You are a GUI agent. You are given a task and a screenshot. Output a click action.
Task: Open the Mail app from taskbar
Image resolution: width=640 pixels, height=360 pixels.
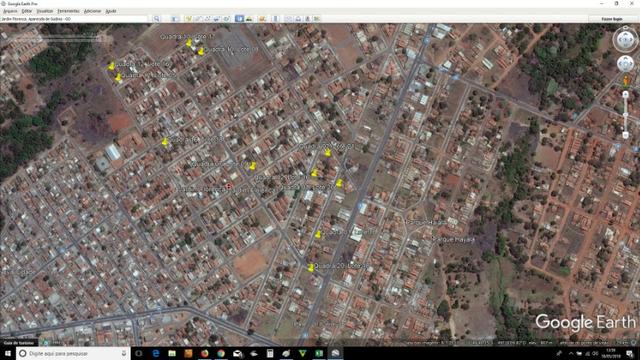click(237, 353)
